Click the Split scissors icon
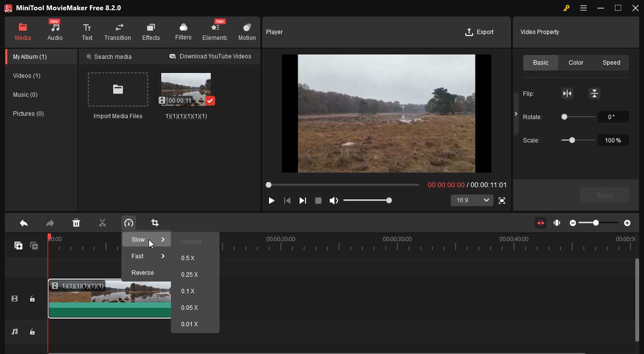The image size is (644, 354). click(x=102, y=223)
